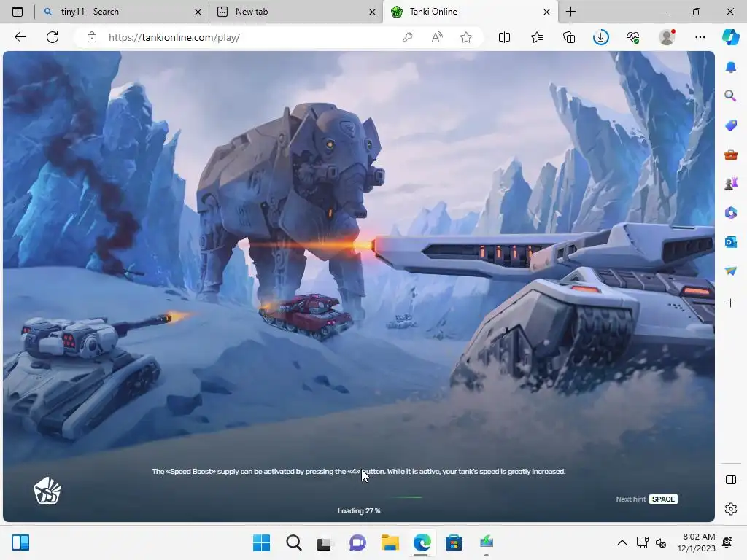Open the user profile avatar

point(667,37)
